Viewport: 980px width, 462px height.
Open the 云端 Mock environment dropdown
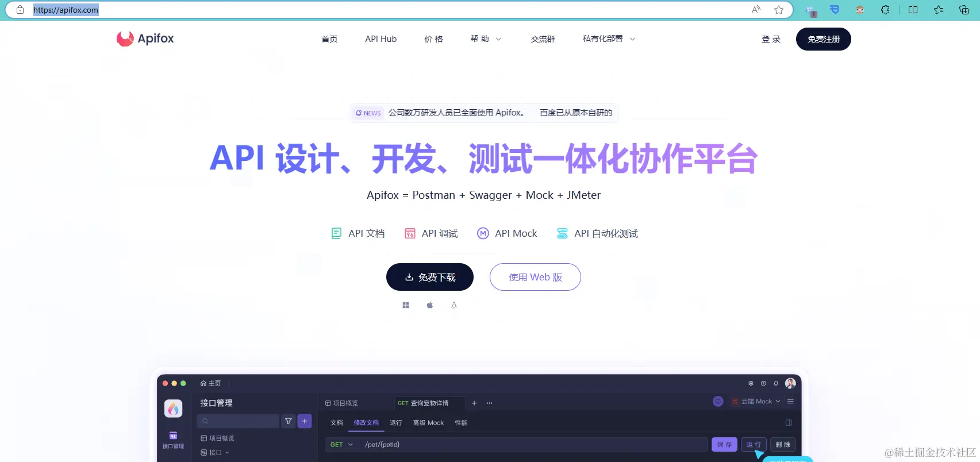(756, 401)
